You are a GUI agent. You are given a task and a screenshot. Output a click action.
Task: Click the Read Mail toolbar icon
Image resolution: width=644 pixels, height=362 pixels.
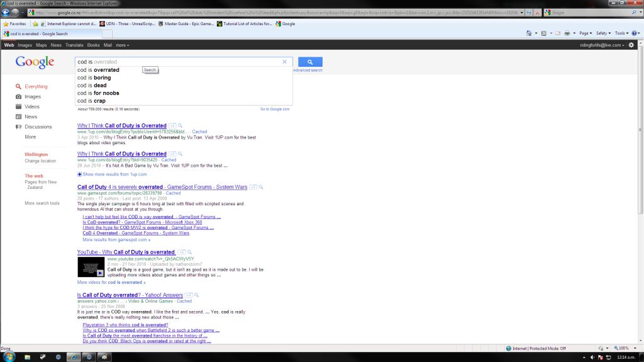(558, 33)
